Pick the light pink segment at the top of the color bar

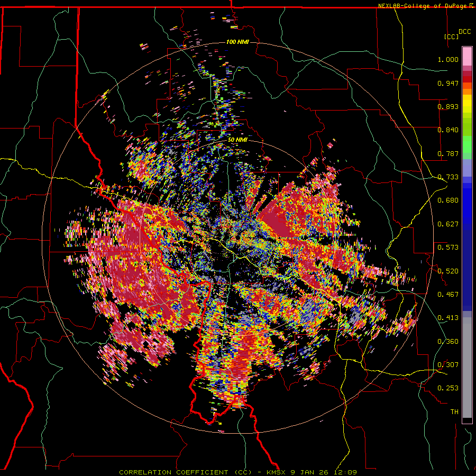point(467,57)
